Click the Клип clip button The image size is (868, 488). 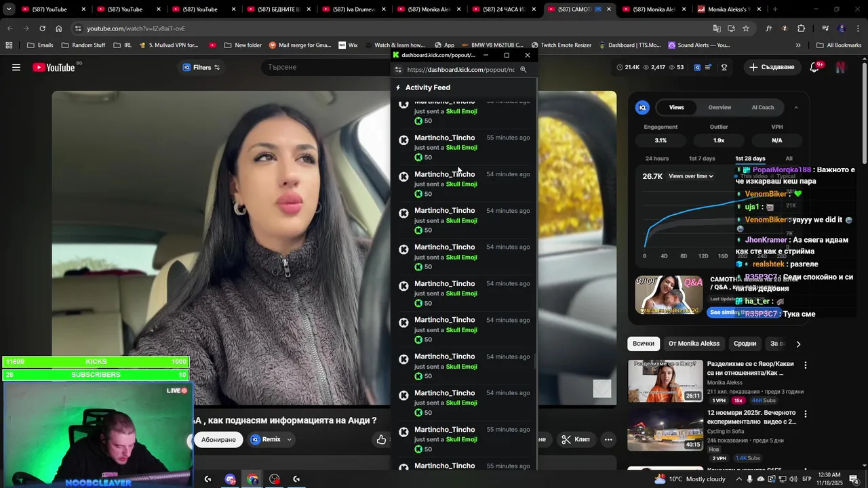coord(575,440)
